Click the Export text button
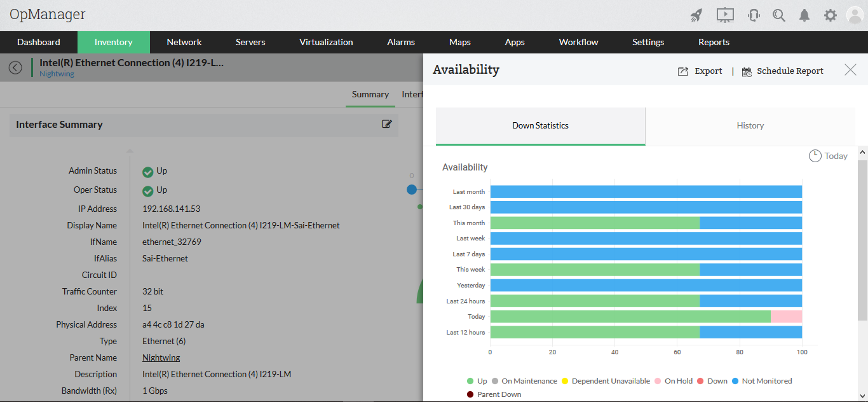Image resolution: width=868 pixels, height=402 pixels. pyautogui.click(x=709, y=71)
